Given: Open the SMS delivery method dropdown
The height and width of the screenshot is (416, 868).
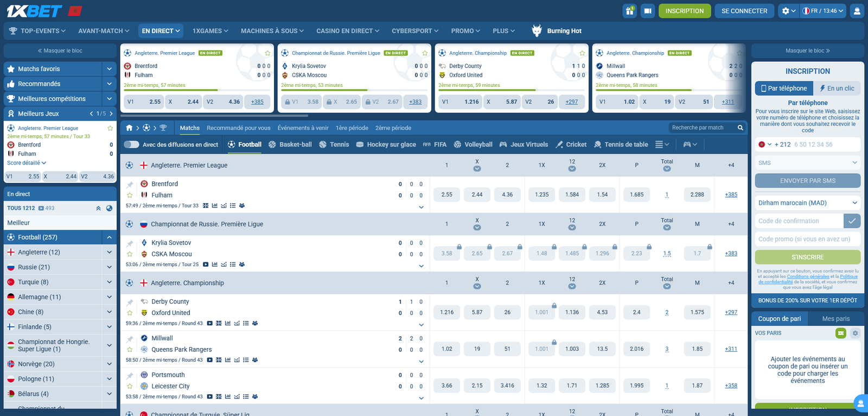Looking at the screenshot, I should pos(808,162).
